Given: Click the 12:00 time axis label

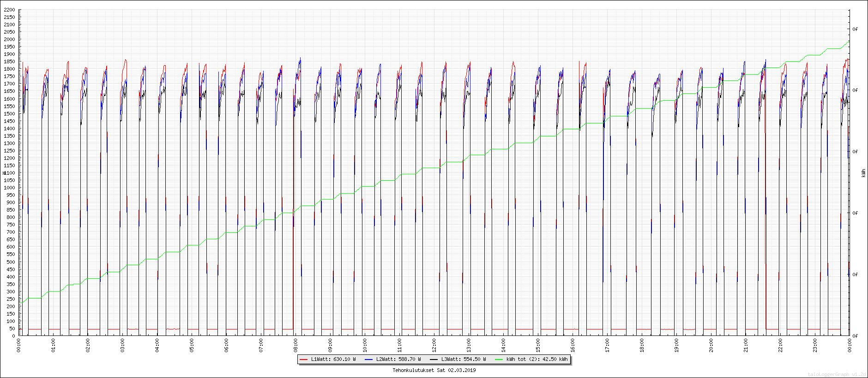Looking at the screenshot, I should pos(434,345).
